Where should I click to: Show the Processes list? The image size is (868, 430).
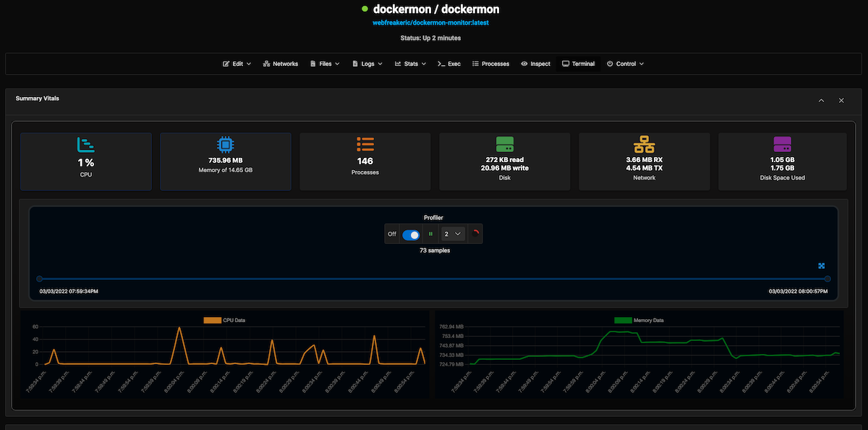(491, 64)
